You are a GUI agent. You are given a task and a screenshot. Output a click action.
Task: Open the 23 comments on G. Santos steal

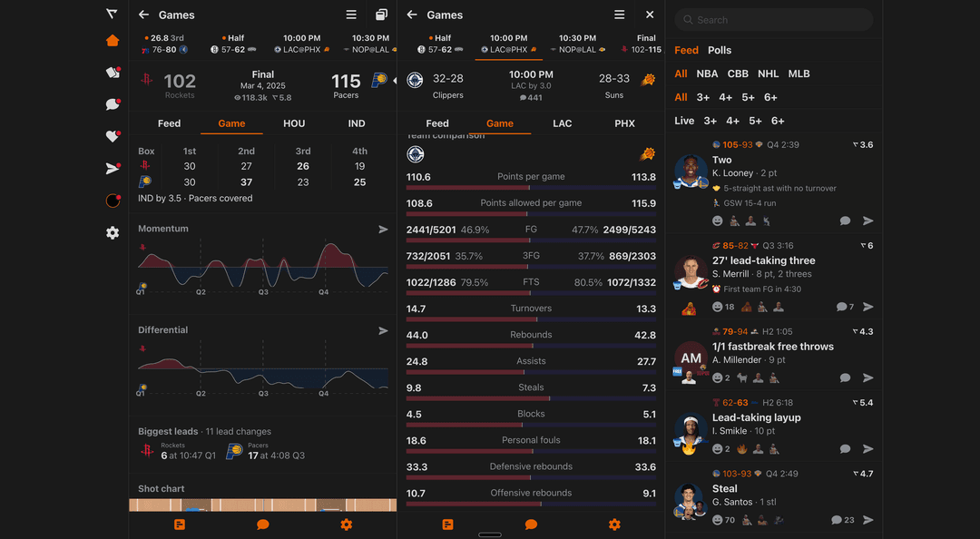pos(842,520)
